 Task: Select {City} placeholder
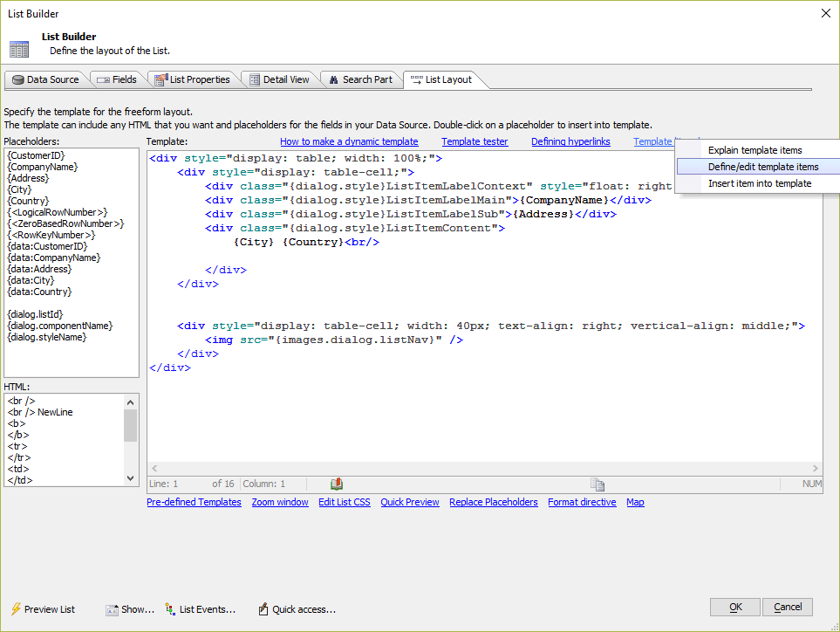point(19,189)
